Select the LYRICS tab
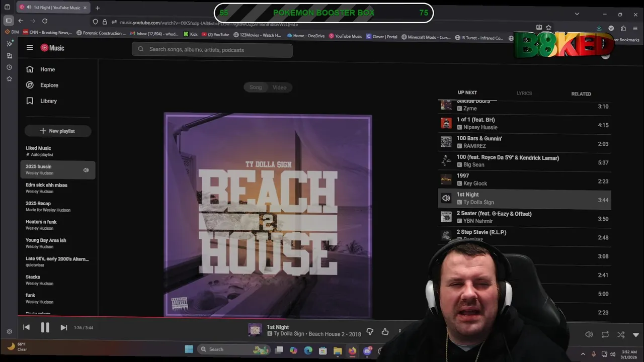Screen dimensions: 644x362 click(524, 93)
